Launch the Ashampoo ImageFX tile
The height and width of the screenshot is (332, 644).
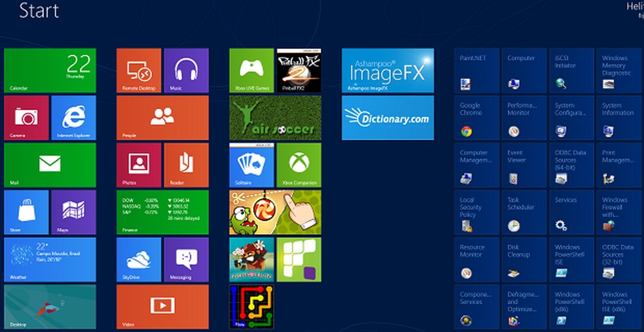click(x=387, y=71)
